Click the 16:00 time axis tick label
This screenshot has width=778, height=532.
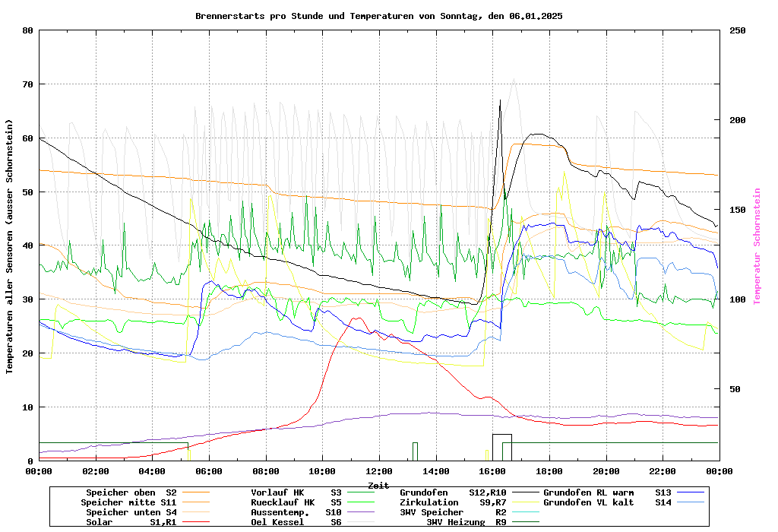click(492, 471)
